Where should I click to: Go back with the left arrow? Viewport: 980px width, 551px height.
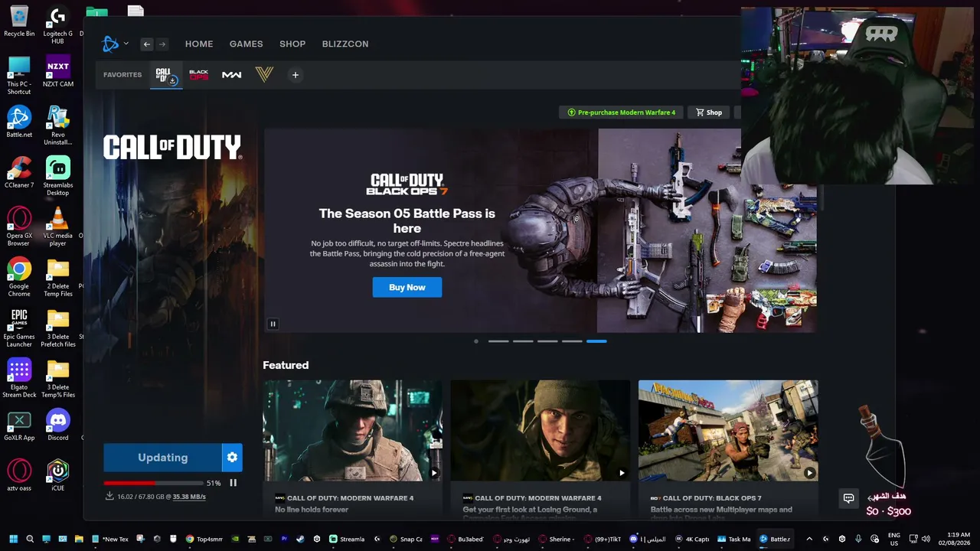point(147,44)
